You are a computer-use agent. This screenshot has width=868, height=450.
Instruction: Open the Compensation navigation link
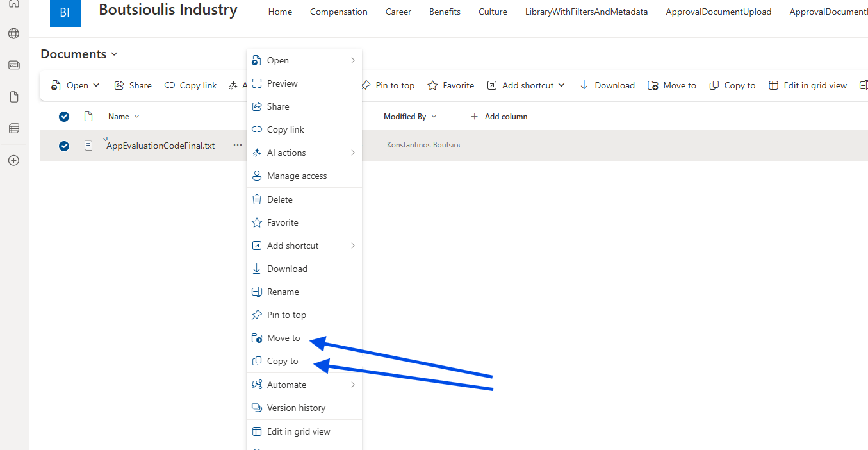tap(338, 12)
